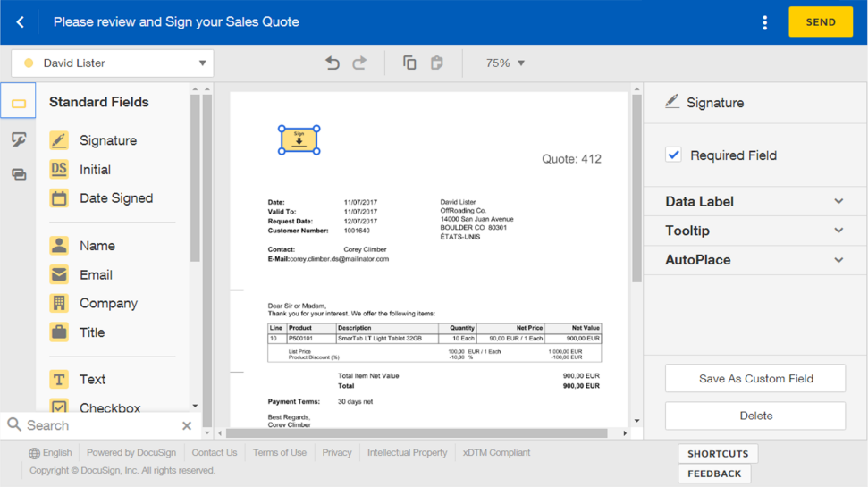Select the Signature field icon
The image size is (868, 487).
pyautogui.click(x=59, y=140)
